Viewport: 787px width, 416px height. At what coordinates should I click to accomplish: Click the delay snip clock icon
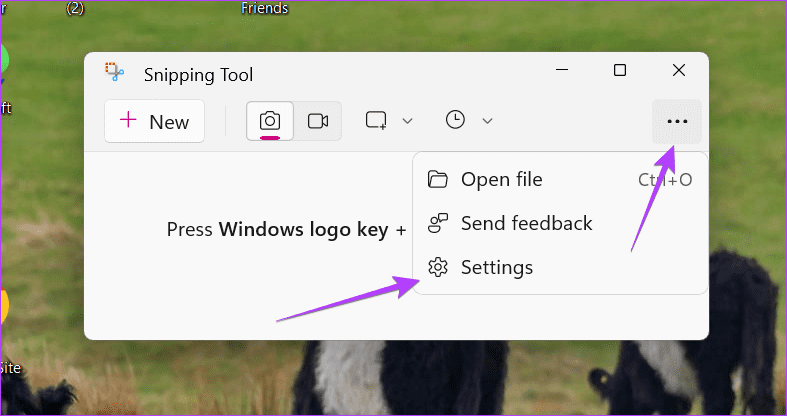tap(455, 120)
